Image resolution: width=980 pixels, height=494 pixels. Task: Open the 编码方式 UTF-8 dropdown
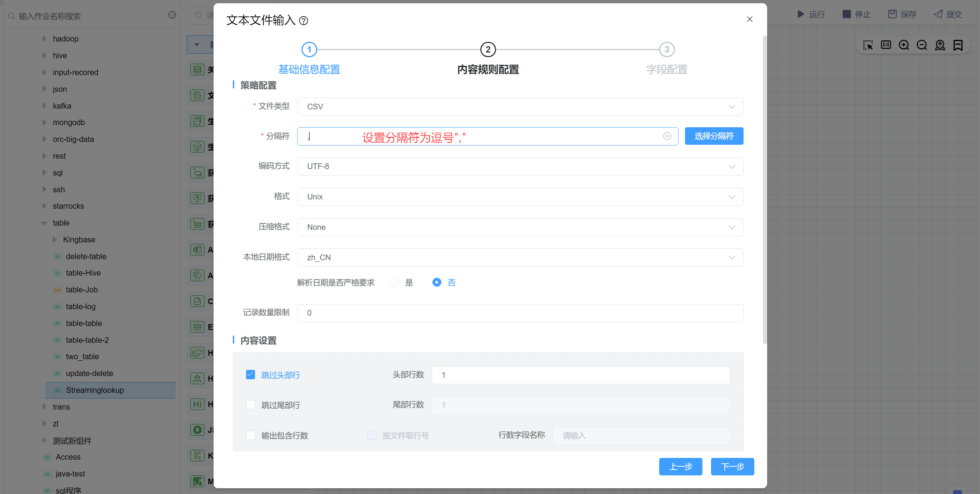click(x=520, y=167)
